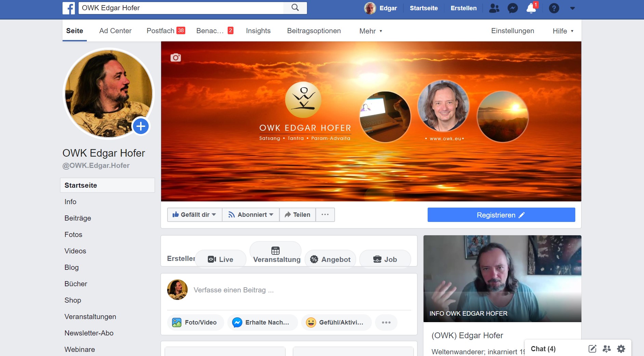Viewport: 644px width, 356px height.
Task: Open the help question mark icon
Action: click(554, 8)
